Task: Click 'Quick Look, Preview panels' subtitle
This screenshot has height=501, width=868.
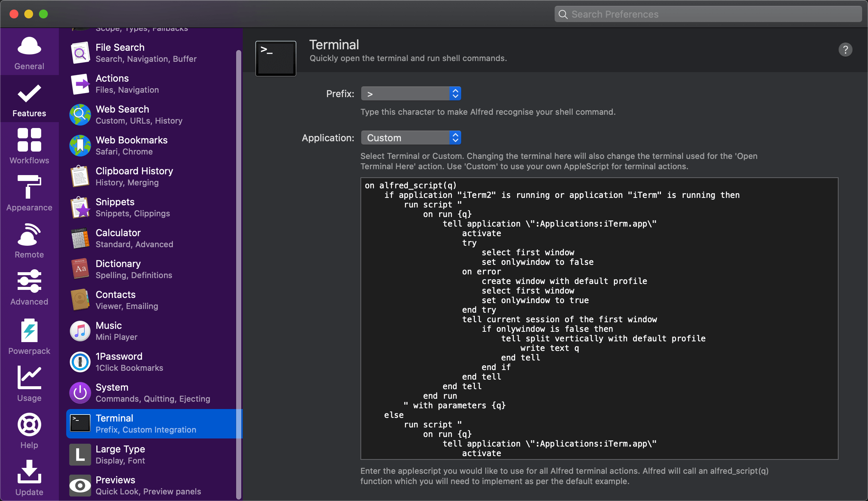Action: click(x=148, y=491)
